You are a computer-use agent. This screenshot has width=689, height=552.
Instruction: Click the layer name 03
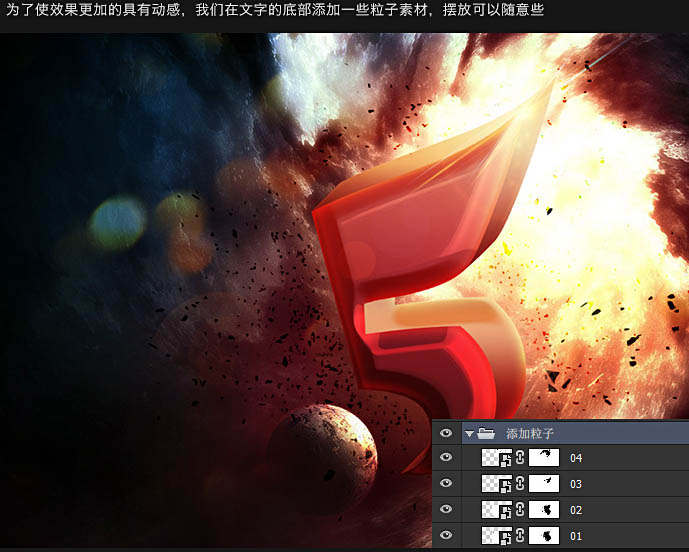tap(576, 484)
